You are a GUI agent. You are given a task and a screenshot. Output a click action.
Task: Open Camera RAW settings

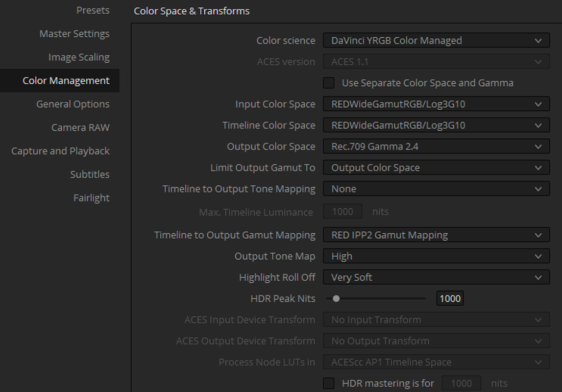point(80,127)
